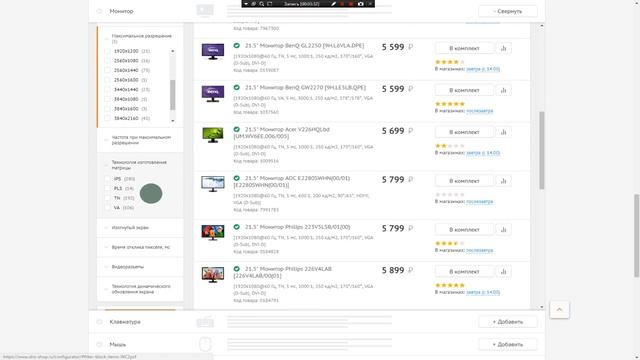Click compare icon for Philips 223V5LSB

[503, 229]
